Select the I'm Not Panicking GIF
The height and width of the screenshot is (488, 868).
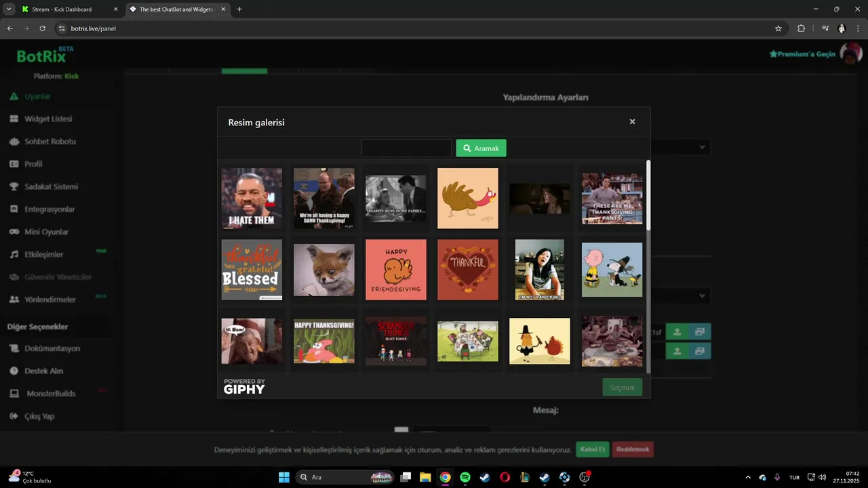(540, 270)
